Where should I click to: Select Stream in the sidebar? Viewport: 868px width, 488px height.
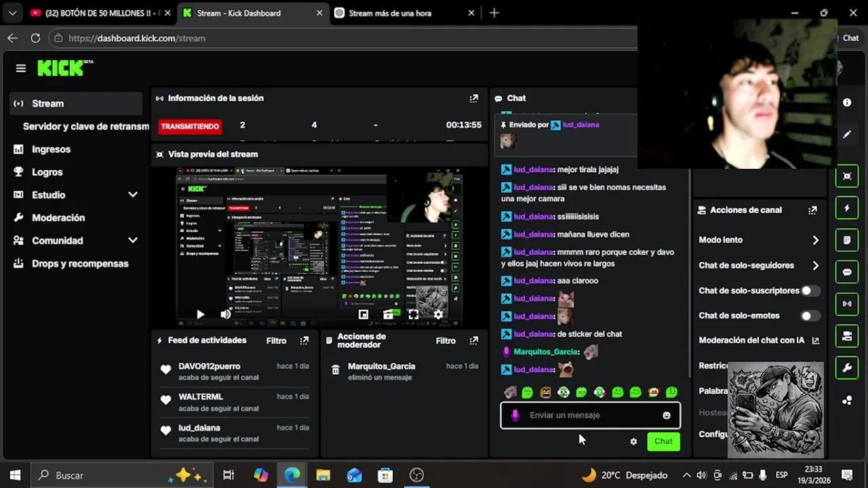(76, 104)
